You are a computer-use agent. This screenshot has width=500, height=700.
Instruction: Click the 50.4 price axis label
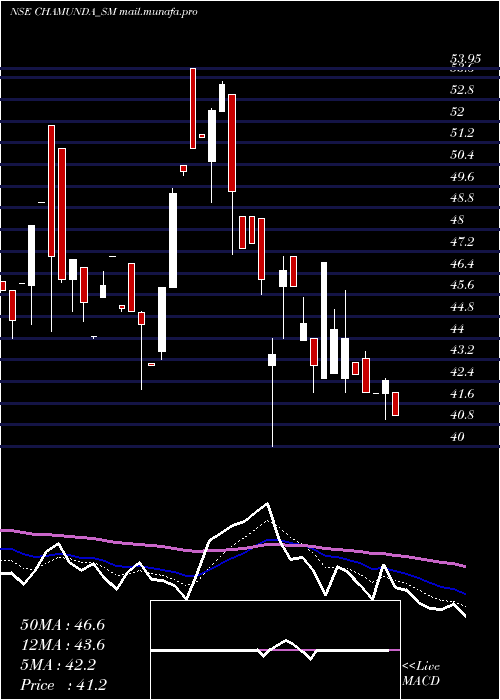(461, 155)
